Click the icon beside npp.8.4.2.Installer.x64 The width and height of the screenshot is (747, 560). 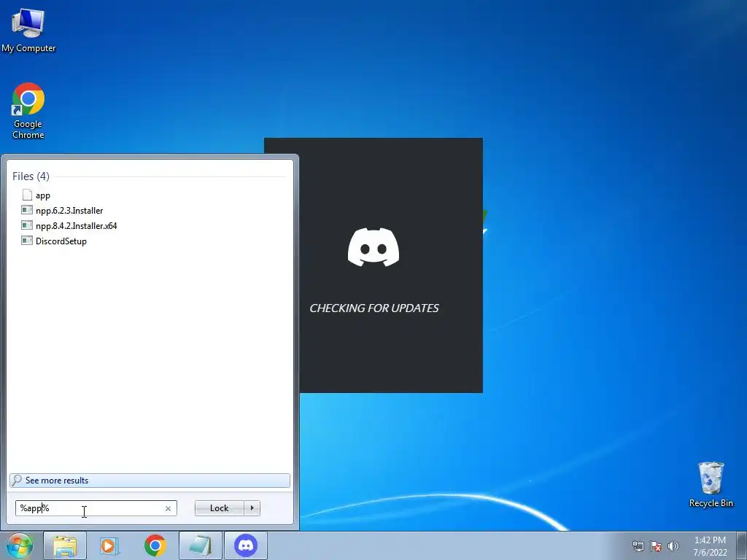pyautogui.click(x=27, y=225)
